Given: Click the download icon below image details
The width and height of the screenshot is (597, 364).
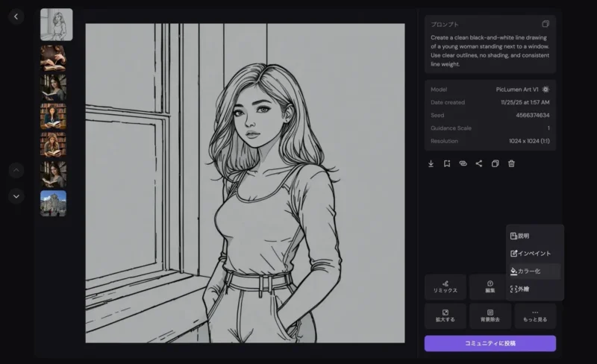Looking at the screenshot, I should (431, 163).
